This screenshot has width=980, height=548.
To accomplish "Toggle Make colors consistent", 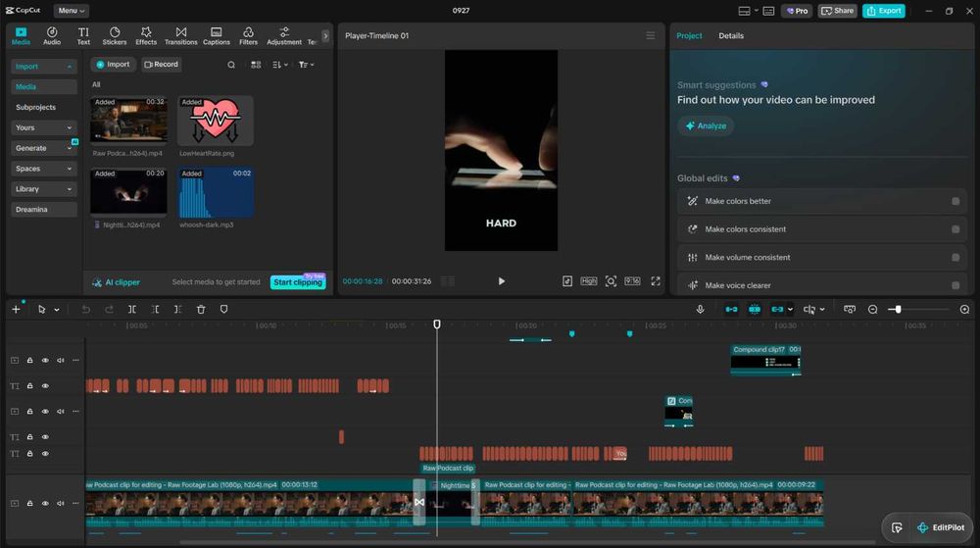I will point(955,229).
